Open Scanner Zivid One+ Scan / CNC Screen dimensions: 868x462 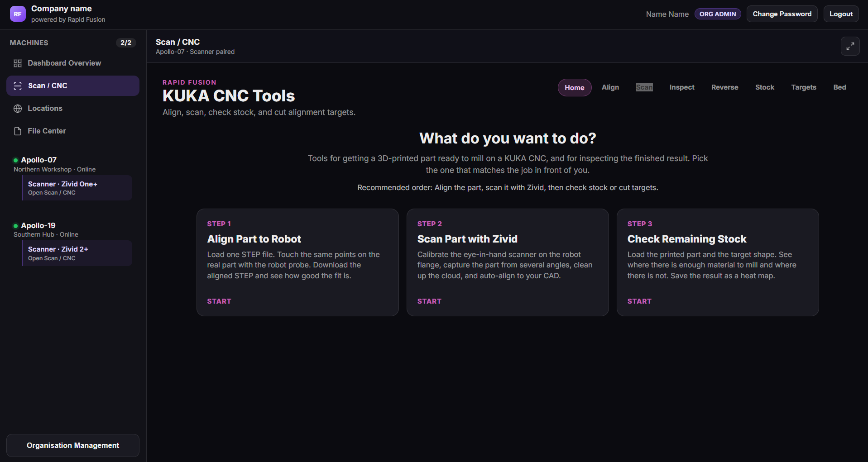77,188
